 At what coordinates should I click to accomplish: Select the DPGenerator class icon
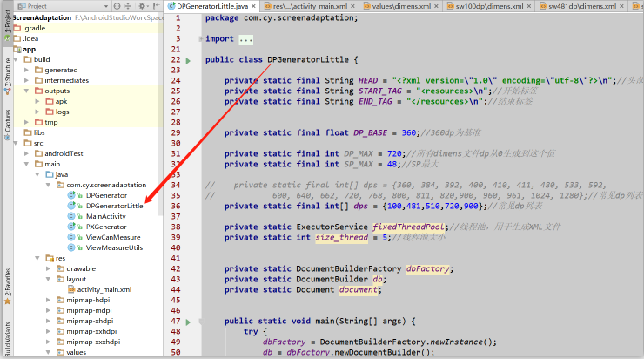pos(71,195)
